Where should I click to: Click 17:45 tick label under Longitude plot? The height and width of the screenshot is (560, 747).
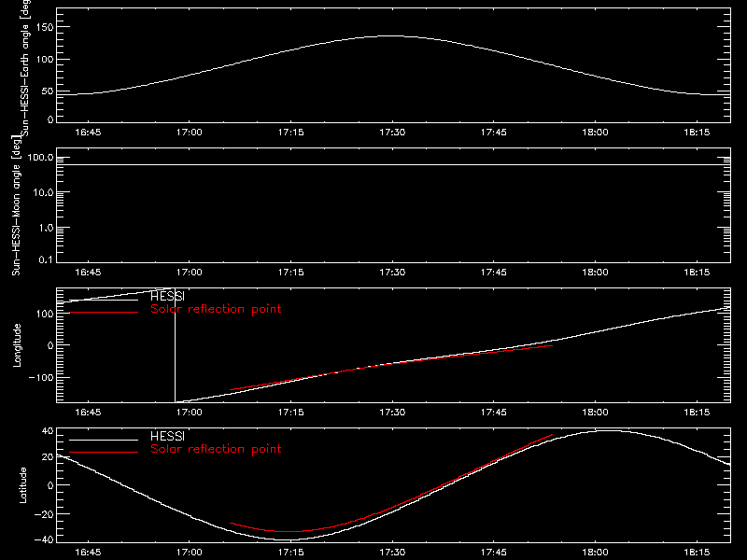point(494,413)
